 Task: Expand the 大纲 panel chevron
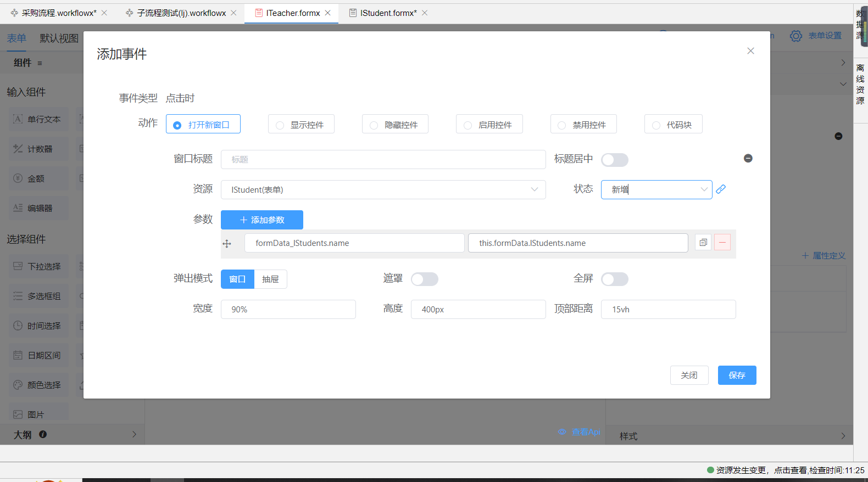click(134, 434)
